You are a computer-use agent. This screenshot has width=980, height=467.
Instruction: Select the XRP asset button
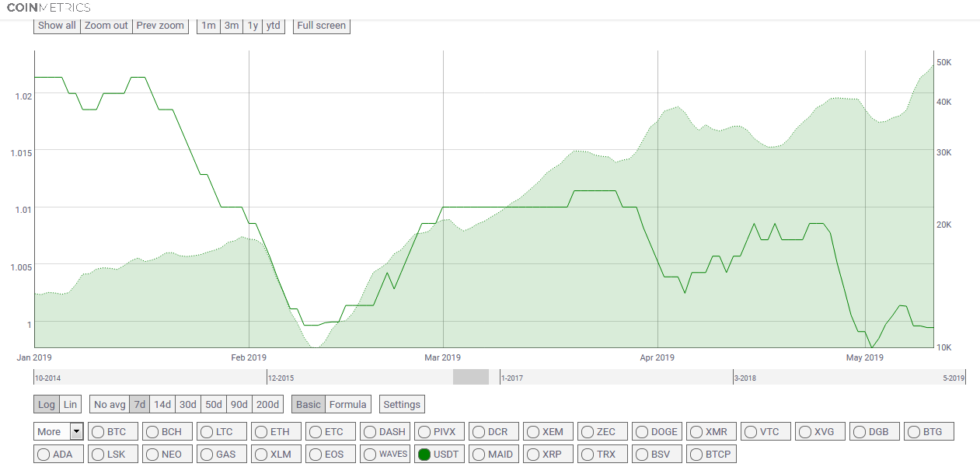[546, 454]
